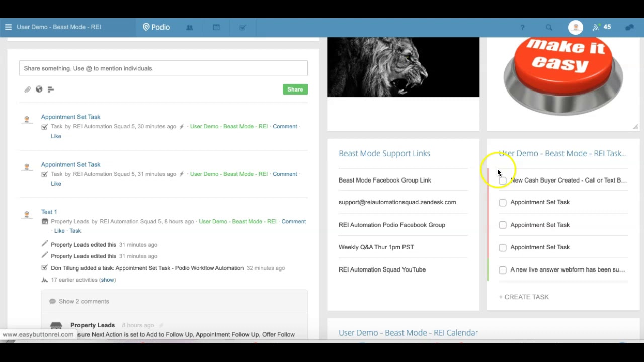Click the support@reiautomationsquad.zendesk.com link
The width and height of the screenshot is (644, 362).
(x=397, y=202)
